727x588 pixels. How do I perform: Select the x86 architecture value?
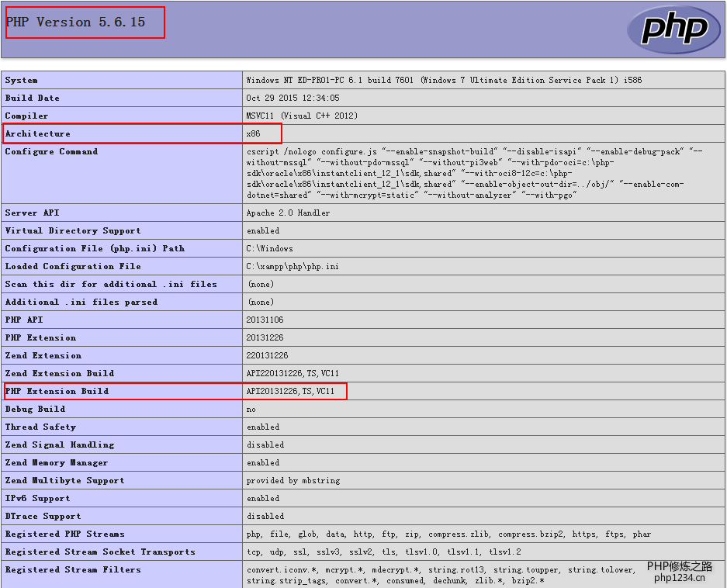coord(253,133)
